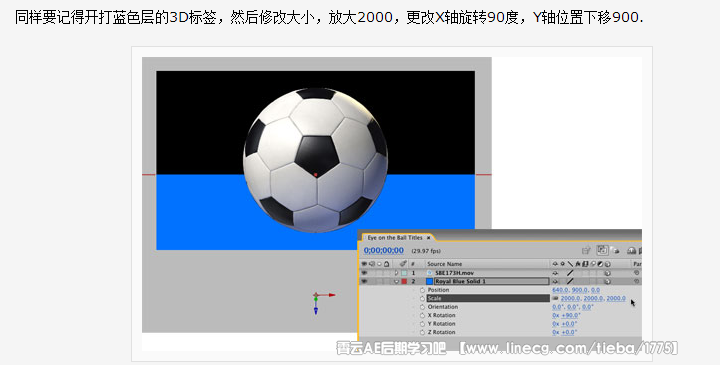This screenshot has width=720, height=365.
Task: Click the red label color of layer 2
Action: tap(404, 281)
